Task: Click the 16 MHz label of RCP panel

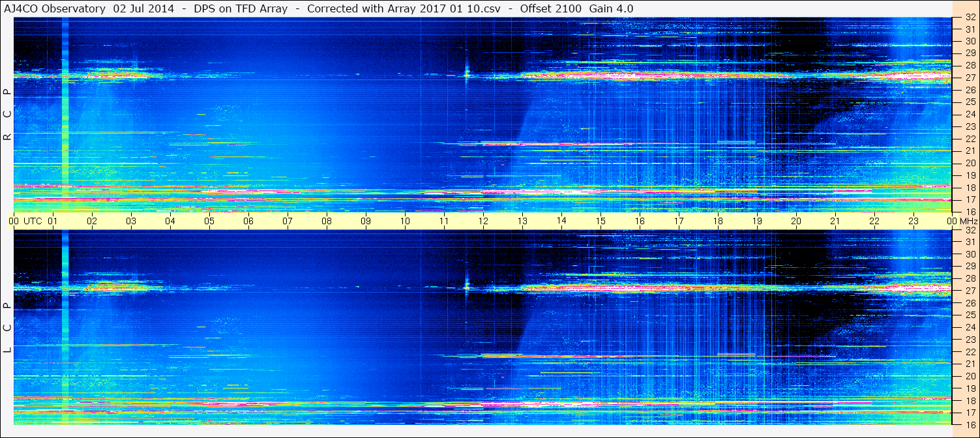Action: [x=970, y=212]
